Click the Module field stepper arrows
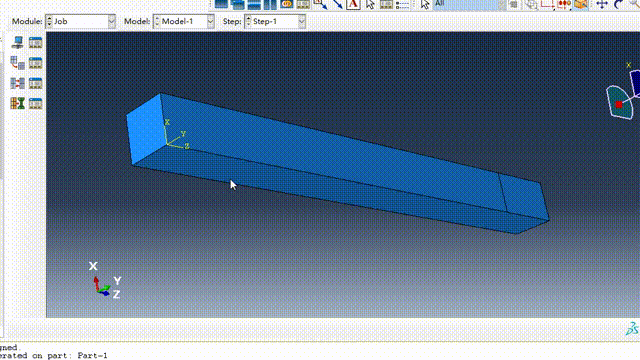The image size is (640, 360). [49, 21]
